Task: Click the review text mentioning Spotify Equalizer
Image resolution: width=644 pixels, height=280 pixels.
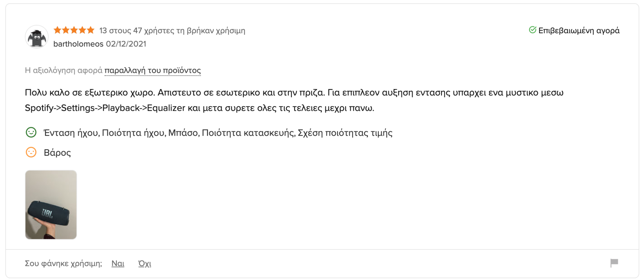Action: 200,108
